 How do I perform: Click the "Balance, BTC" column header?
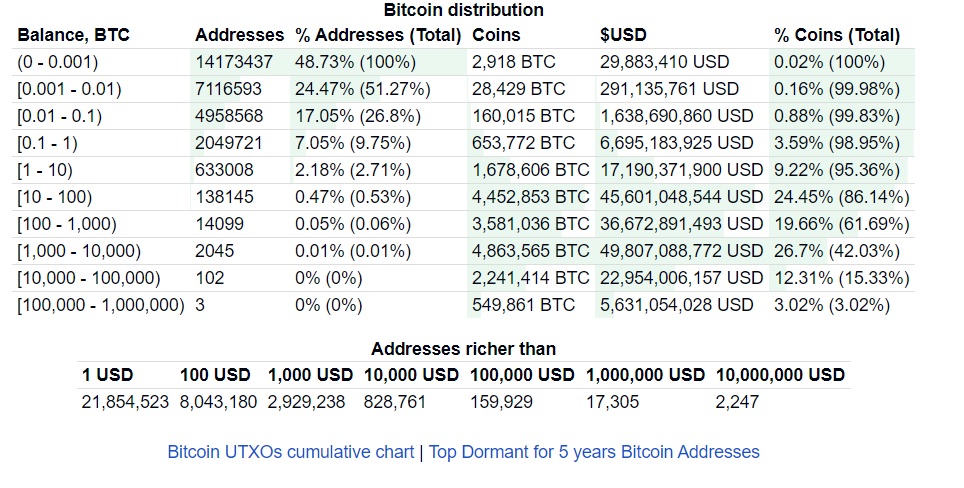coord(73,35)
